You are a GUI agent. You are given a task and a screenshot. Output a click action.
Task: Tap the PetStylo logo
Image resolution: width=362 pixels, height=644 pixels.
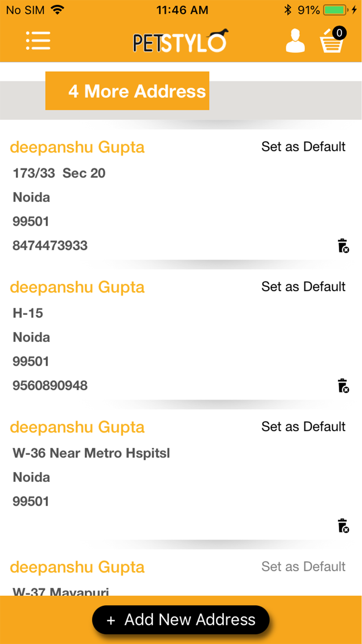[180, 41]
